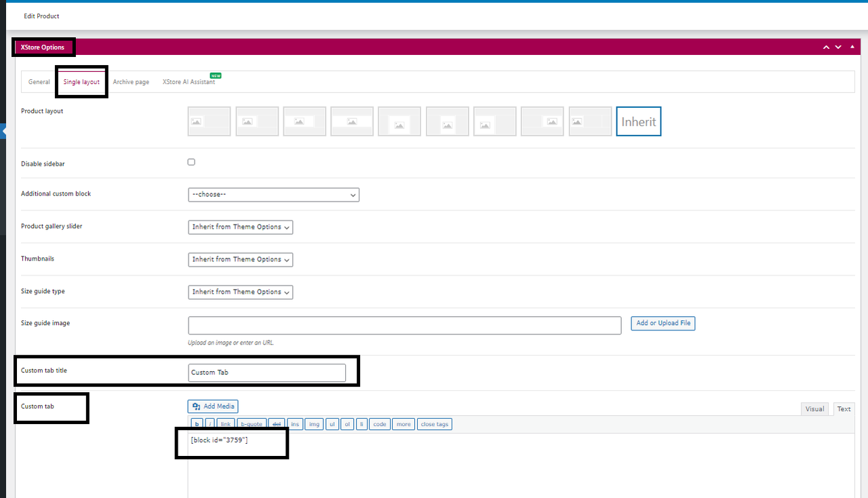Open the Single layout tab
This screenshot has height=498, width=868.
pos(81,82)
